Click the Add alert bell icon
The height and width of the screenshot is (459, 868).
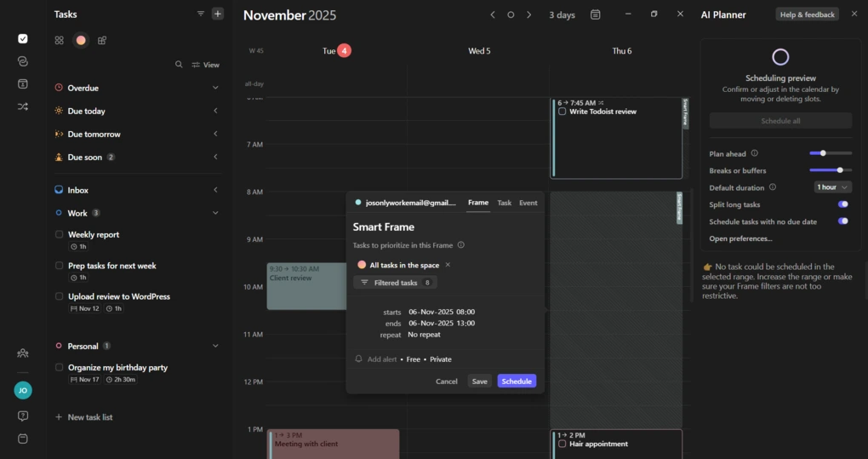359,359
